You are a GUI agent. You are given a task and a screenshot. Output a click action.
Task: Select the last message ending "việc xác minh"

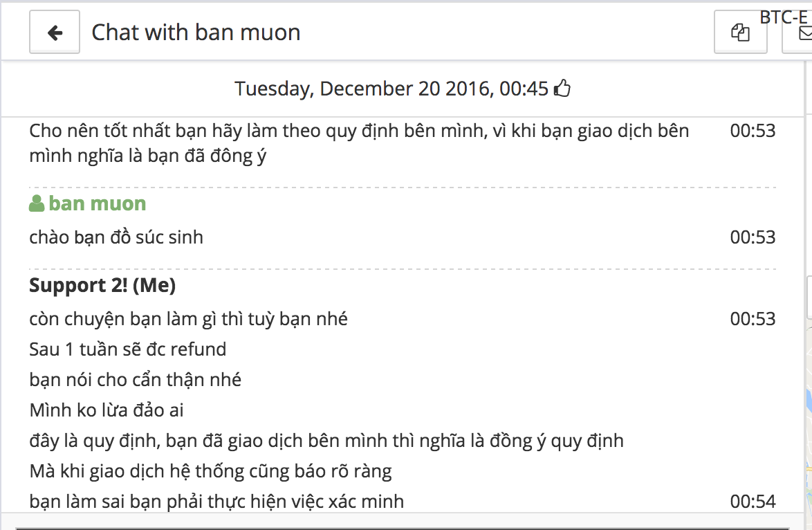point(216,502)
